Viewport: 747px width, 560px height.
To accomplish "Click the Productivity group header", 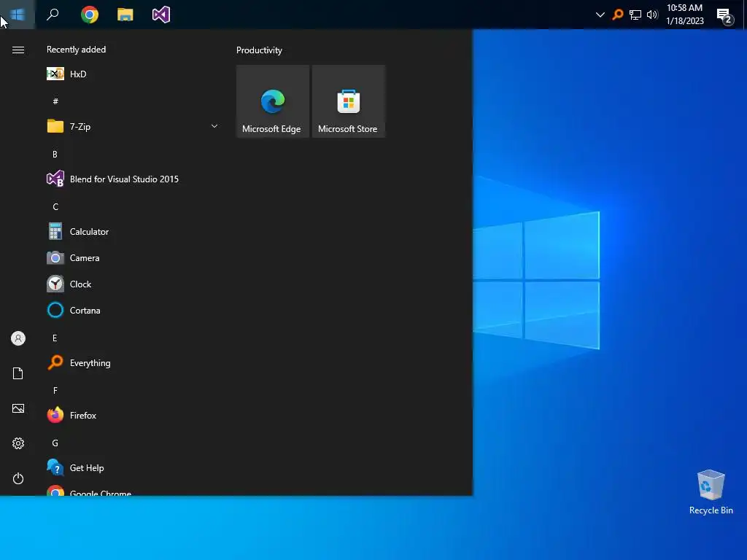I will [259, 50].
